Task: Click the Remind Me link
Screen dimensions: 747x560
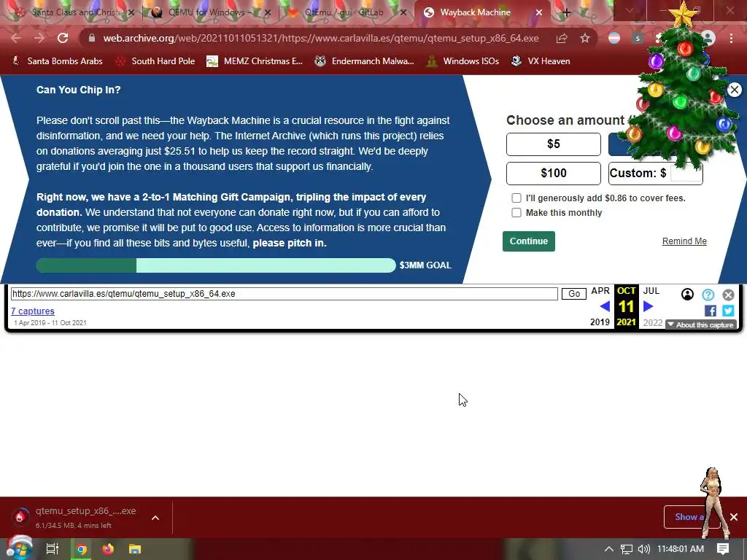Action: tap(684, 241)
